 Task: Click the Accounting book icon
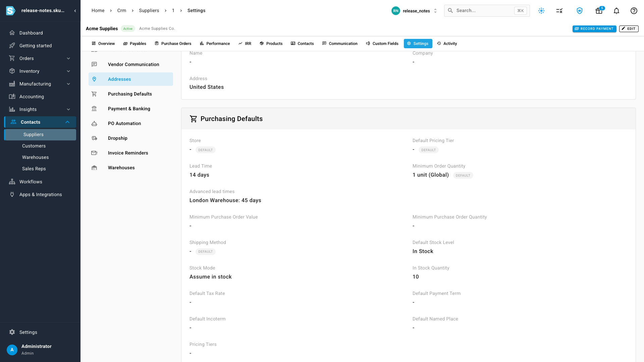pyautogui.click(x=12, y=97)
